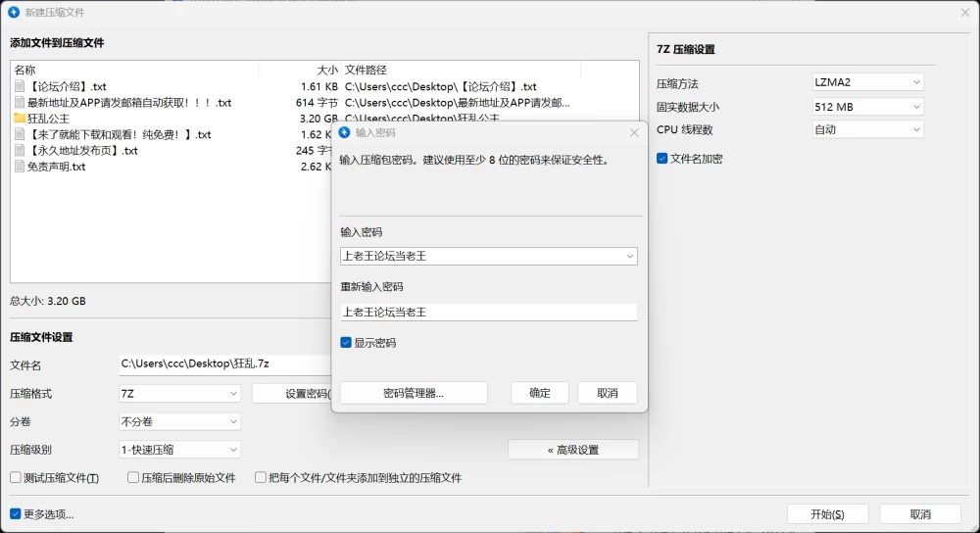
Task: Expand the 输入密码 combo box arrow
Action: coord(629,256)
